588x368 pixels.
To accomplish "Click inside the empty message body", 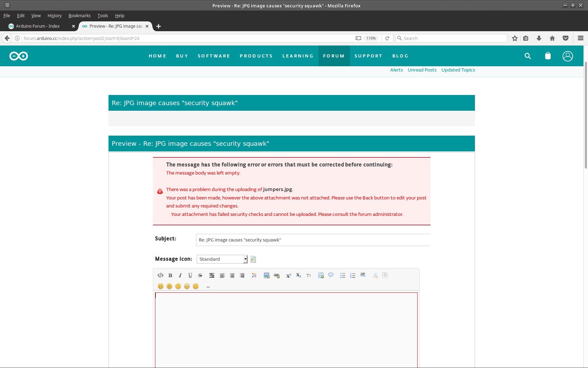I will coord(286,330).
